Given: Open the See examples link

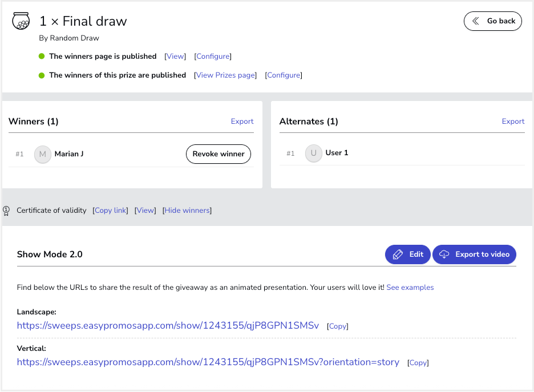Looking at the screenshot, I should pos(410,288).
